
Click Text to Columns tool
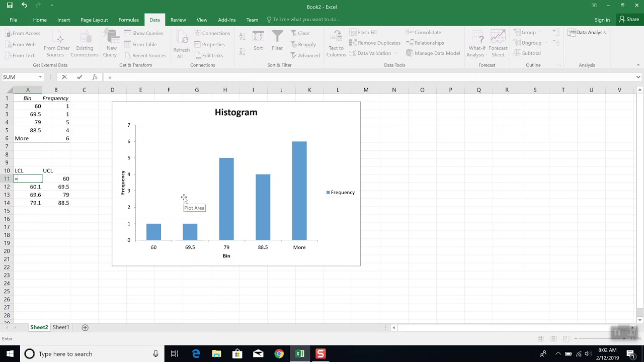coord(336,45)
